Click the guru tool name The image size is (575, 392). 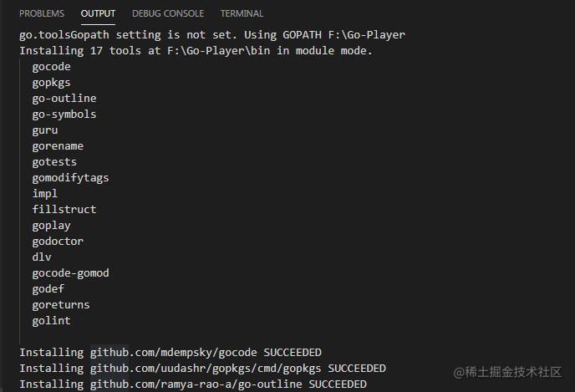click(45, 130)
